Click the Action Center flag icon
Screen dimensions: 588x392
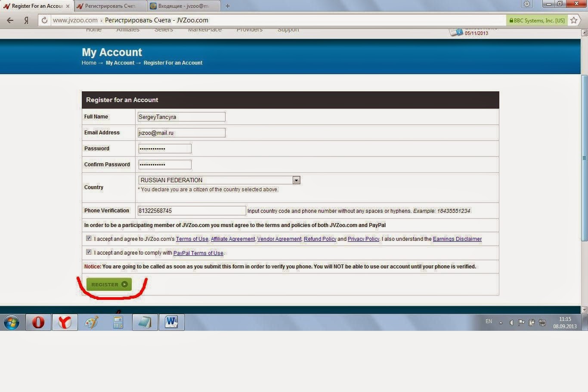521,323
